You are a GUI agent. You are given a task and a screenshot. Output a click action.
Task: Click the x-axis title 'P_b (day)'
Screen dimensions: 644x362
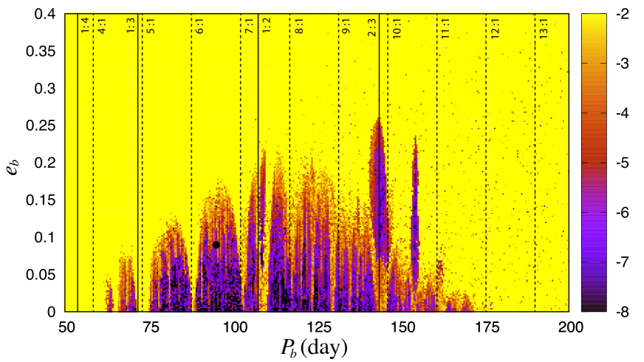coord(314,349)
